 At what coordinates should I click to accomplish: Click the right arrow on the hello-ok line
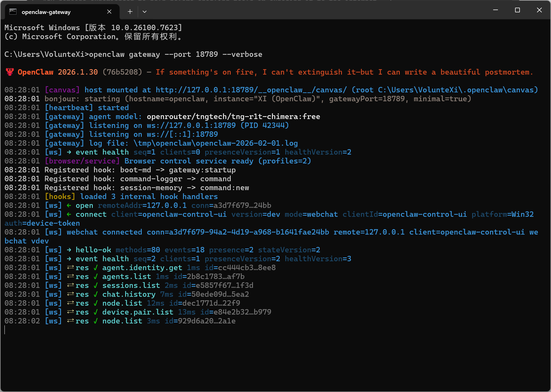69,250
